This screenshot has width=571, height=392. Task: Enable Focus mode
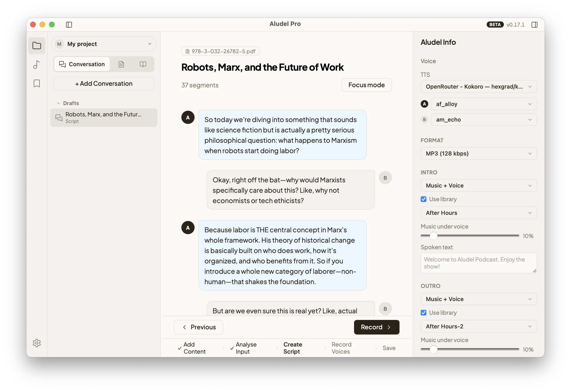tap(366, 85)
